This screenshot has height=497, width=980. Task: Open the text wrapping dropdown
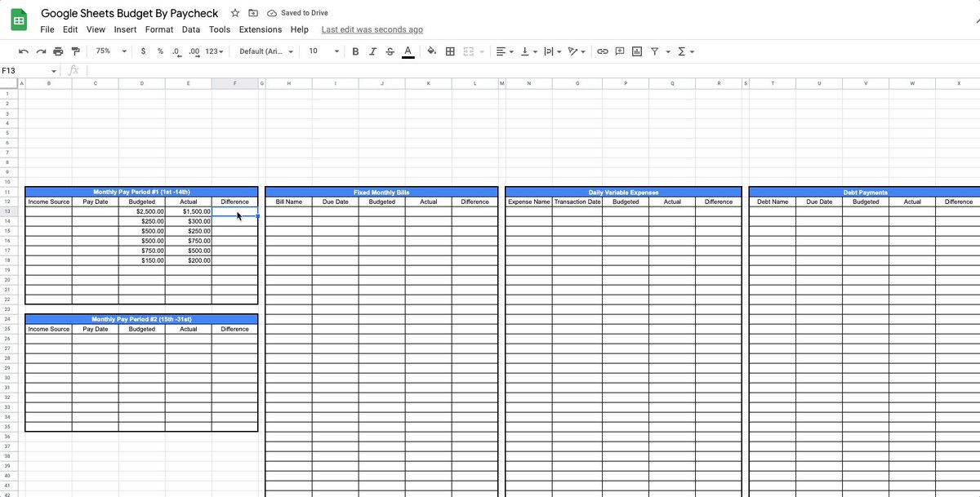(552, 51)
